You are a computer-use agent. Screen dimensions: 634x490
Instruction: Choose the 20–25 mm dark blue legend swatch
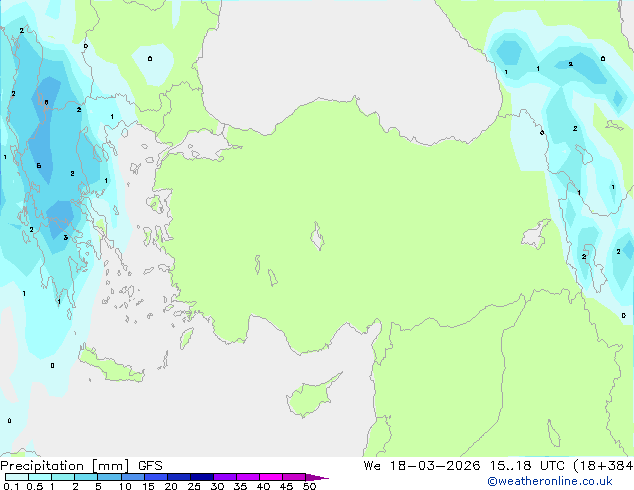coord(179,477)
